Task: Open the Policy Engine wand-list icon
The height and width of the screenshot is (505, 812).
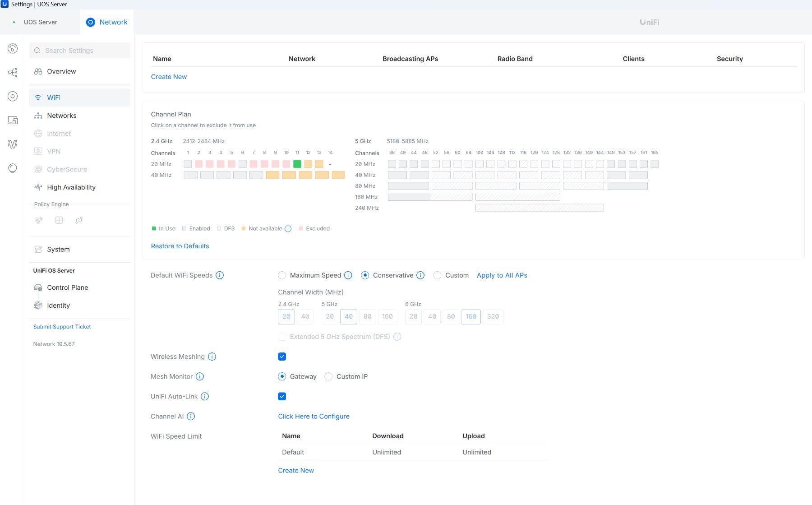Action: click(39, 220)
